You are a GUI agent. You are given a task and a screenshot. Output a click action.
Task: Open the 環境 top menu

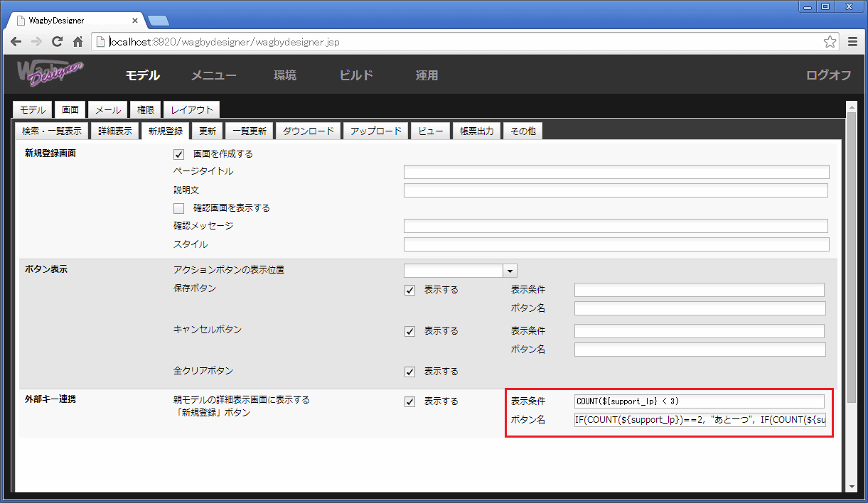(x=285, y=75)
